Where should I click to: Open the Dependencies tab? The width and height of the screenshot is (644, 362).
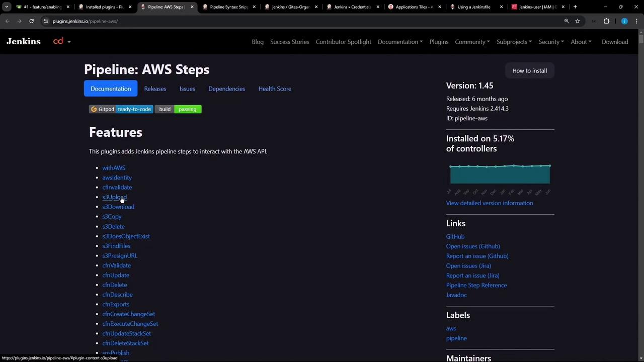(x=226, y=88)
